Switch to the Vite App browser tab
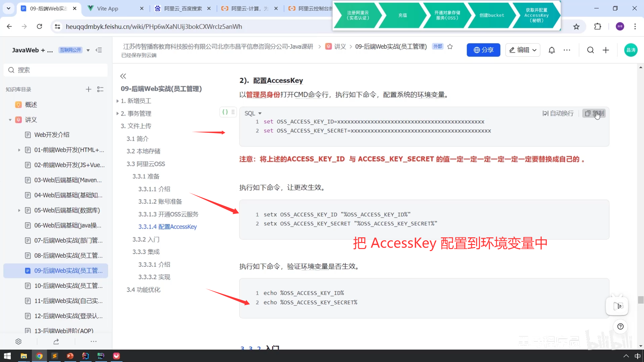 pos(107,8)
